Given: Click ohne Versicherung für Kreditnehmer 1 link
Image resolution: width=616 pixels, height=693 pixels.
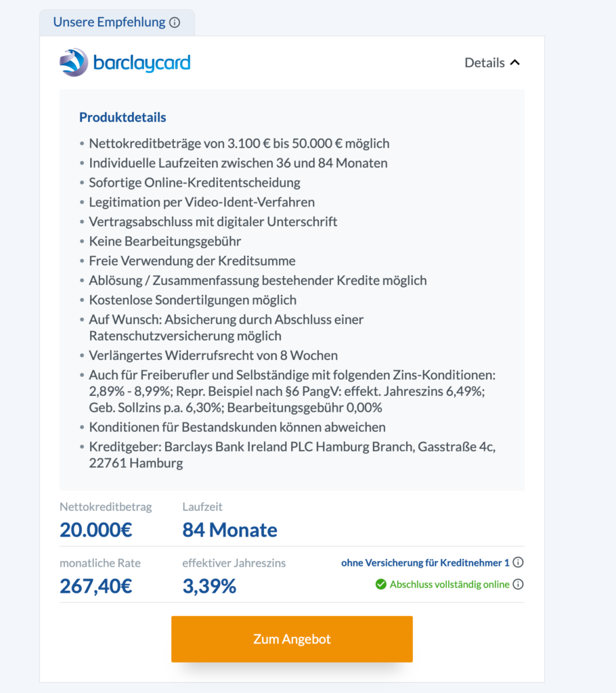Looking at the screenshot, I should [425, 562].
